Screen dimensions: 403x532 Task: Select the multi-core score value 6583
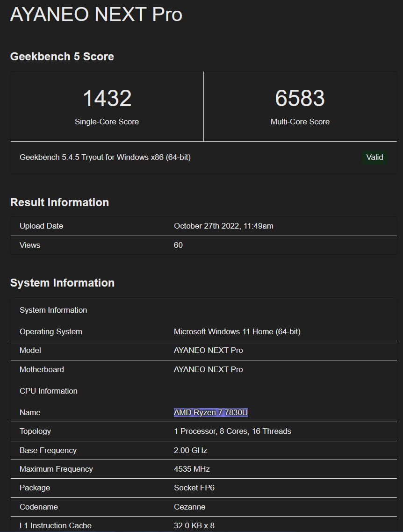point(300,98)
